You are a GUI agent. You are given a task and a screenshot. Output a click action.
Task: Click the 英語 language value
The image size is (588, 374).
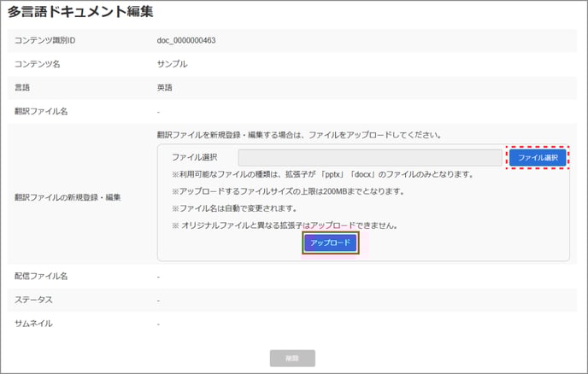coord(166,87)
